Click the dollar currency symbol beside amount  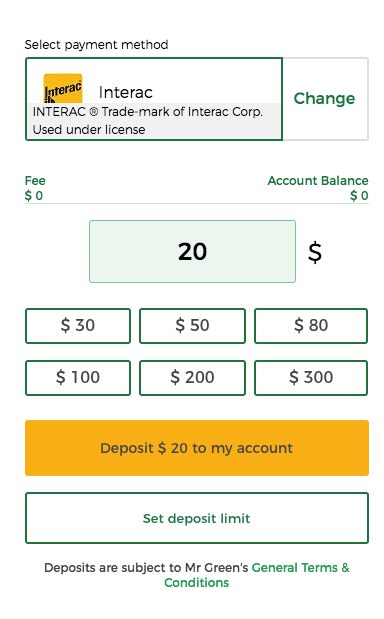pyautogui.click(x=315, y=253)
